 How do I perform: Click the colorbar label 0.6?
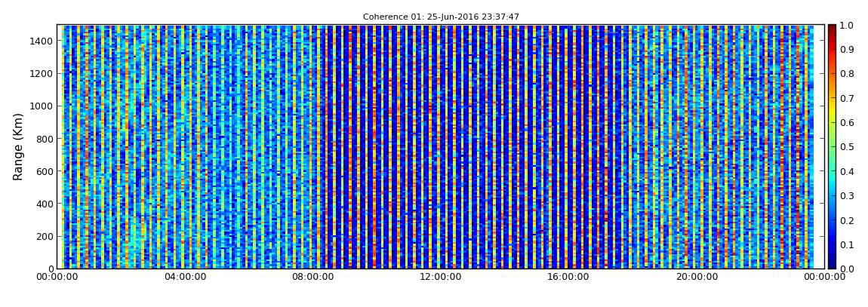click(x=847, y=123)
